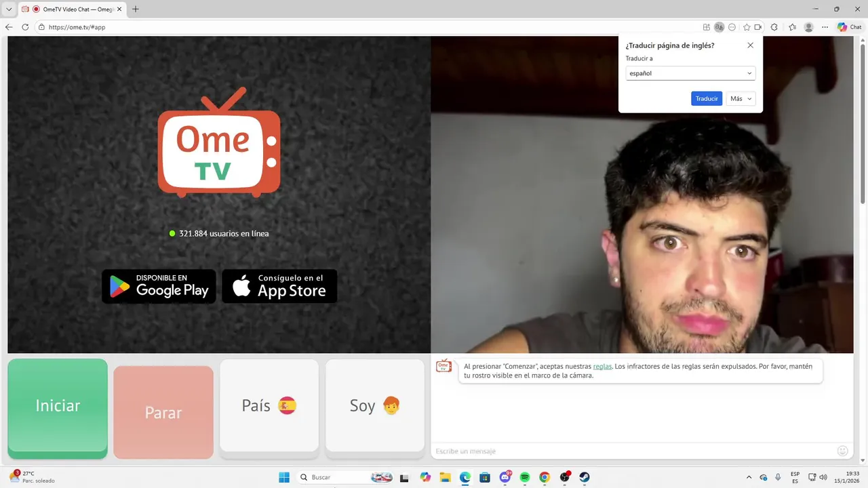Open Task View on the taskbar
This screenshot has width=868, height=488.
(x=405, y=477)
